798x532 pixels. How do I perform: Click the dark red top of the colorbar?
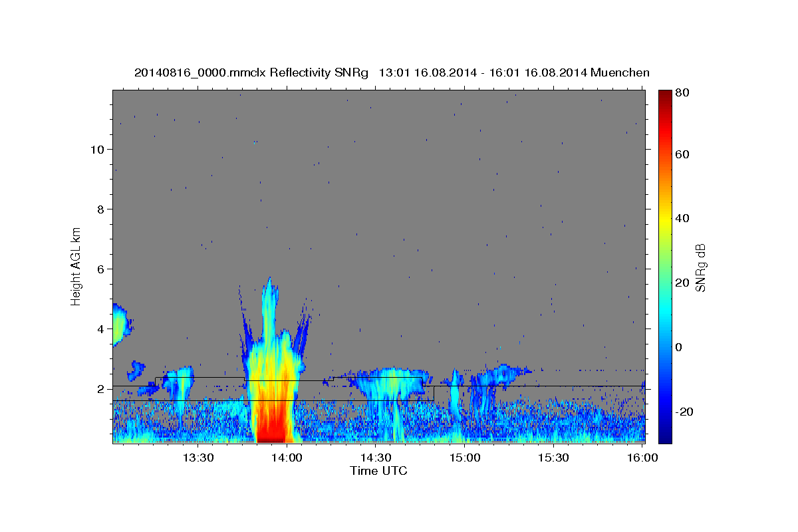tap(665, 96)
